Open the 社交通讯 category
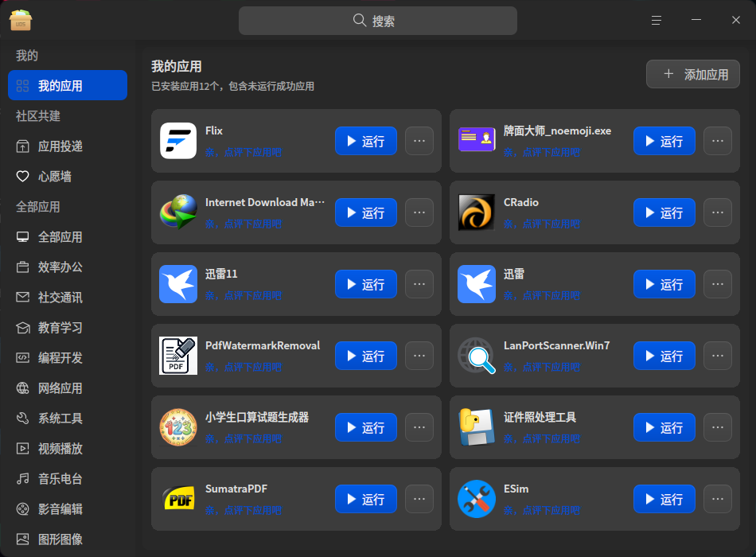Image resolution: width=756 pixels, height=557 pixels. (x=68, y=298)
